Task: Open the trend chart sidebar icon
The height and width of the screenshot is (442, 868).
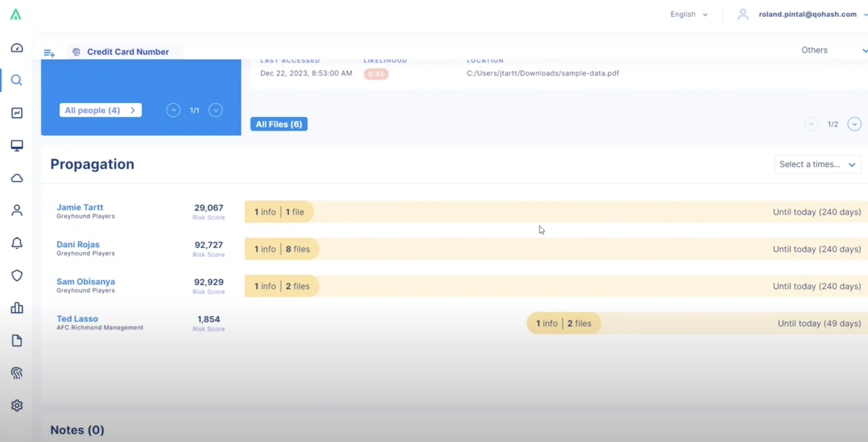Action: (x=17, y=113)
